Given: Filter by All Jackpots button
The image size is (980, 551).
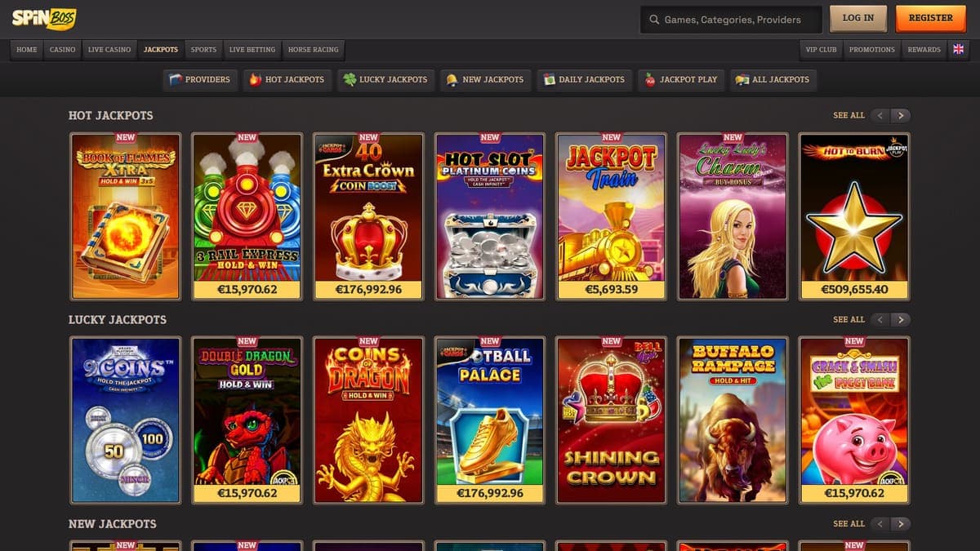Looking at the screenshot, I should (x=773, y=79).
